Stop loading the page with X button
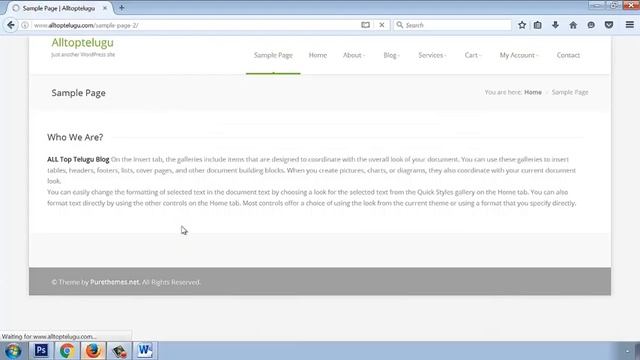 tap(382, 25)
